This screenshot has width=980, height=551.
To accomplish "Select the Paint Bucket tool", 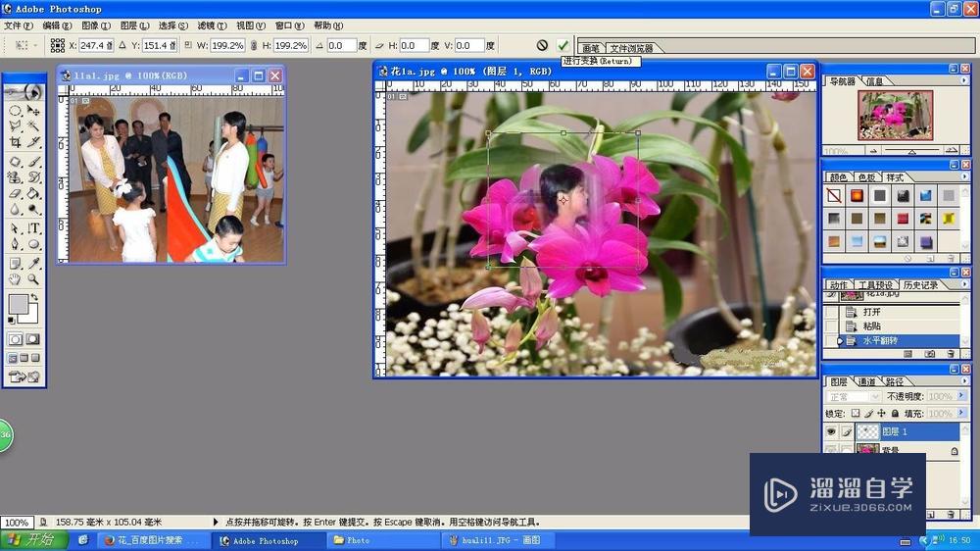I will [x=33, y=194].
